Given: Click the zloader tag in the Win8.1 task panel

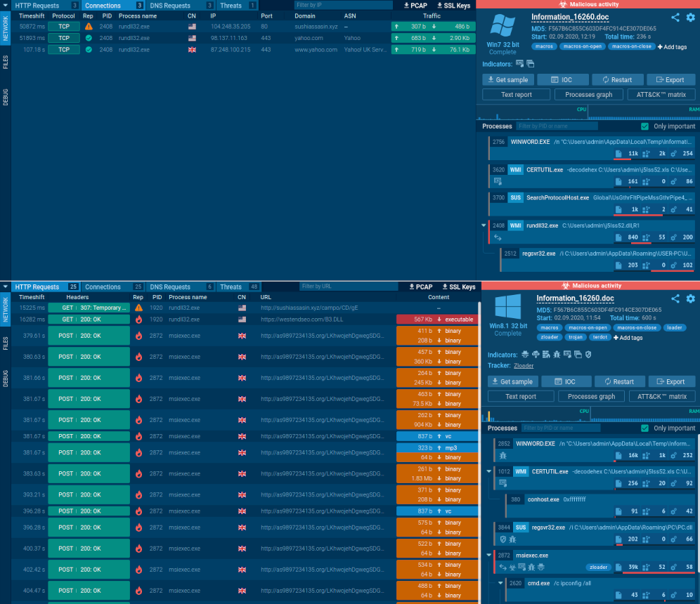Looking at the screenshot, I should [549, 337].
